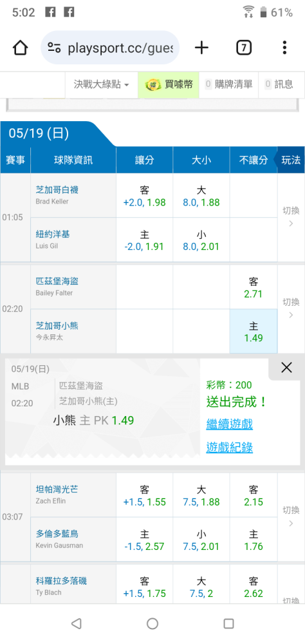Image resolution: width=305 pixels, height=644 pixels.
Task: Open the 購牌清單 menu item
Action: pyautogui.click(x=228, y=84)
